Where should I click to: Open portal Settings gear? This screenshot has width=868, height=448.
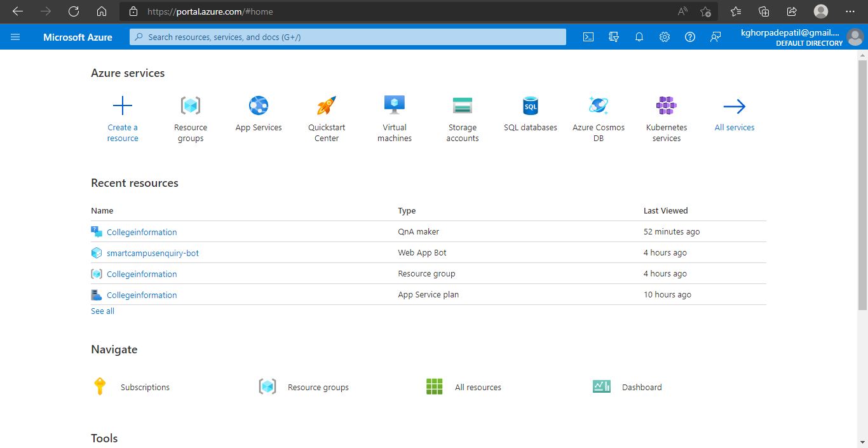[665, 37]
